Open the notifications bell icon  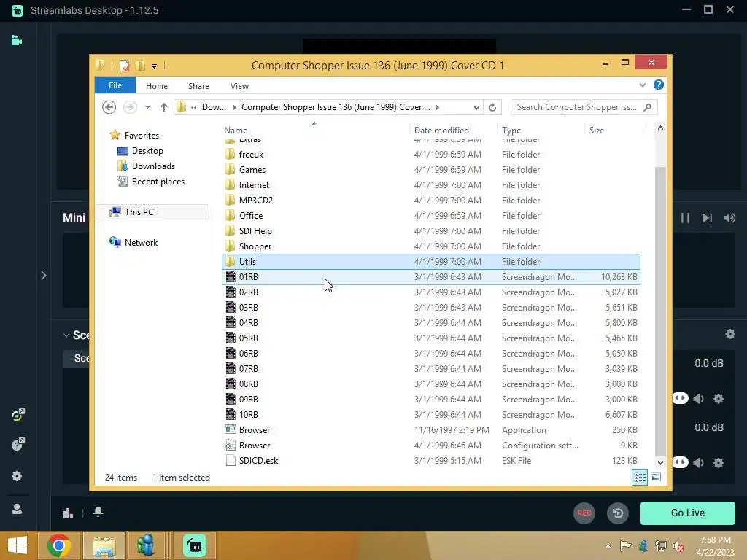coord(98,512)
